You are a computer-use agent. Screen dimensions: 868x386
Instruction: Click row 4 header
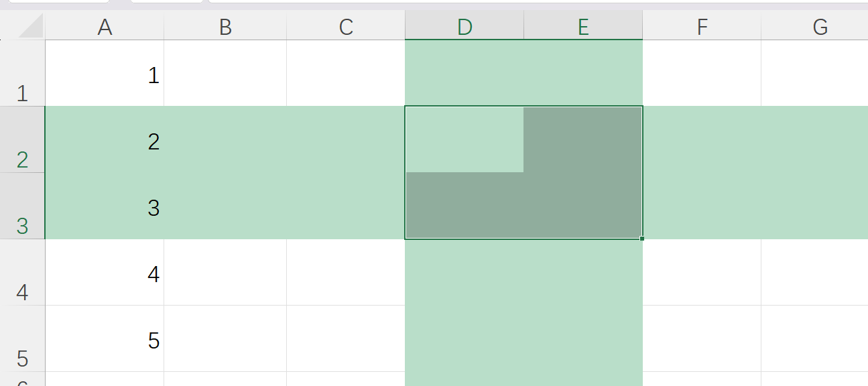(x=22, y=272)
